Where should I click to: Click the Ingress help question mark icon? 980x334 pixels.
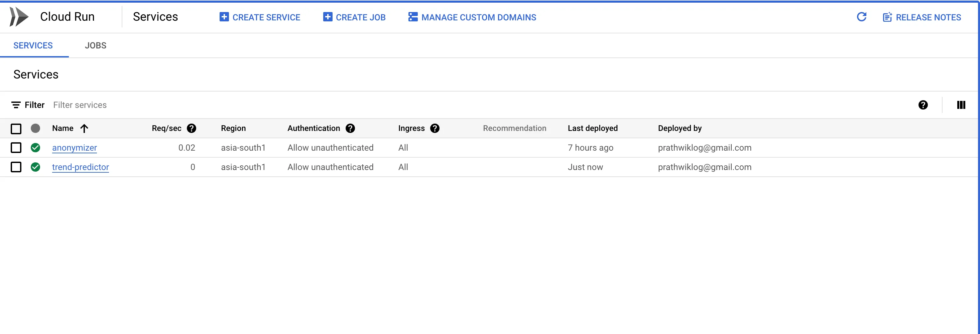[435, 129]
